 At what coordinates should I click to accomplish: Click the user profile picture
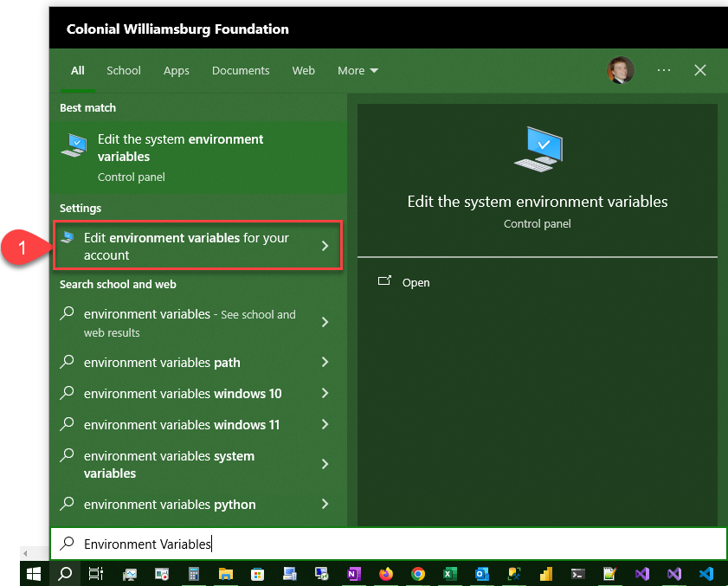tap(621, 71)
